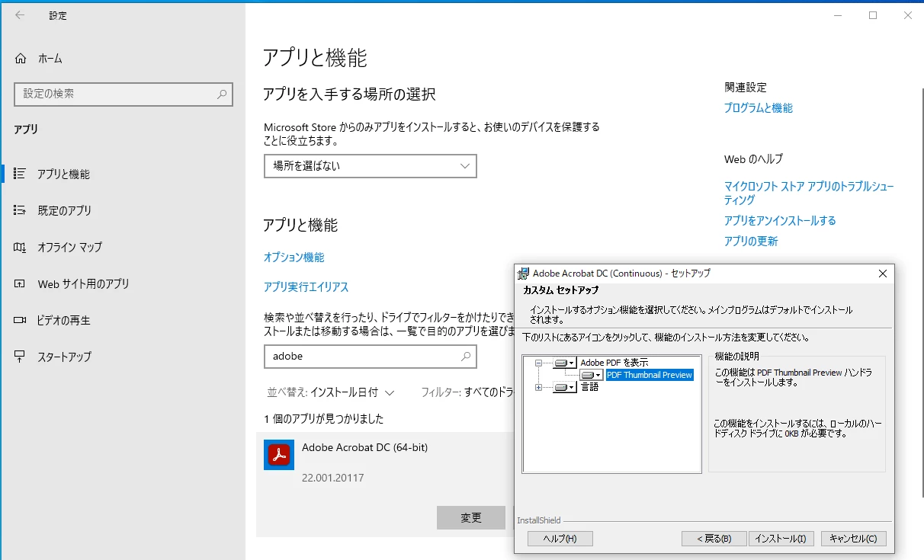This screenshot has height=560, width=924.
Task: Expand the 言語 tree node
Action: pos(538,387)
